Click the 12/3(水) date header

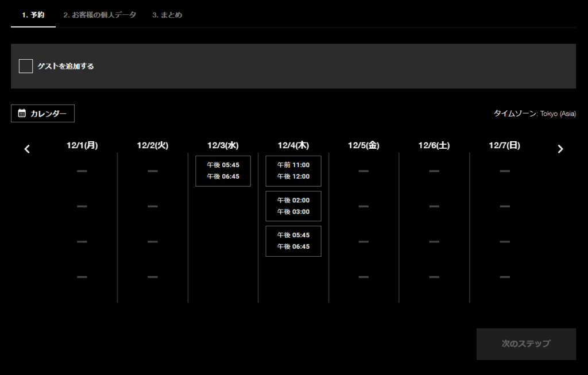click(x=223, y=145)
